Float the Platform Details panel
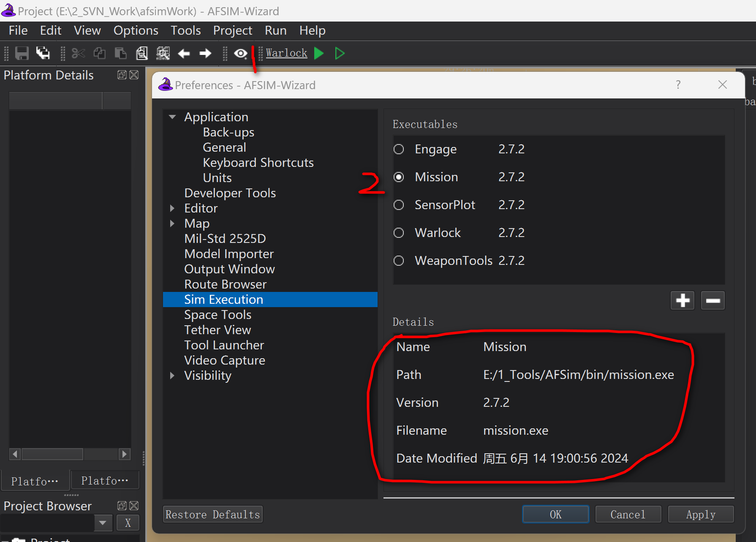Screen dimensions: 756x542 (122, 75)
